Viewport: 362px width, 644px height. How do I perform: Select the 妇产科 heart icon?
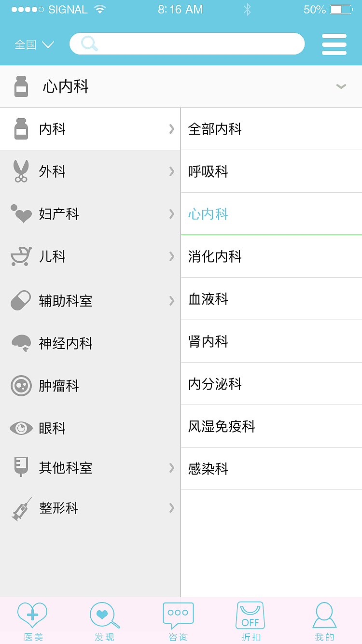coord(21,214)
